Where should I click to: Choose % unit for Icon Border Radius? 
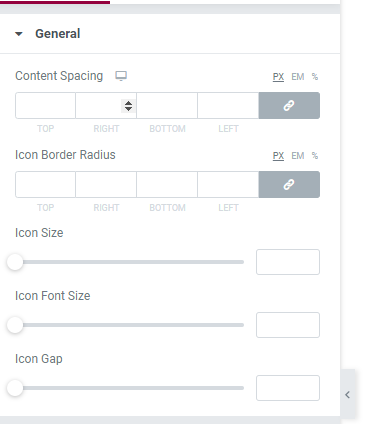[x=315, y=156]
